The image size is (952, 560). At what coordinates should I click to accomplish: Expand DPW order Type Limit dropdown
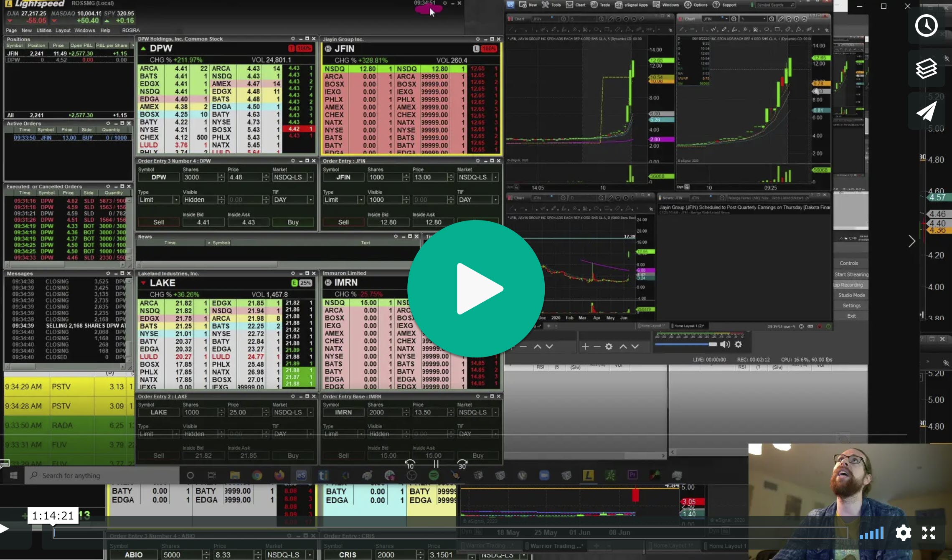click(x=176, y=200)
